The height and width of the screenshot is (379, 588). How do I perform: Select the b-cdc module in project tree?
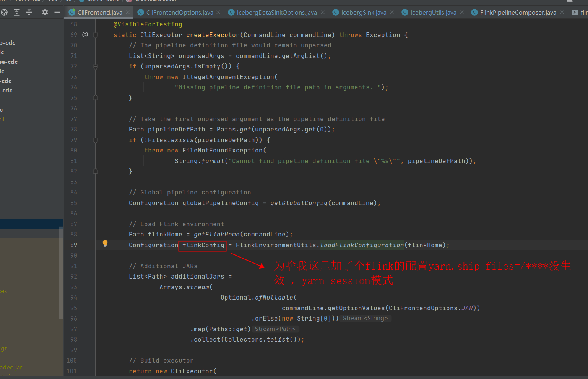pyautogui.click(x=8, y=42)
